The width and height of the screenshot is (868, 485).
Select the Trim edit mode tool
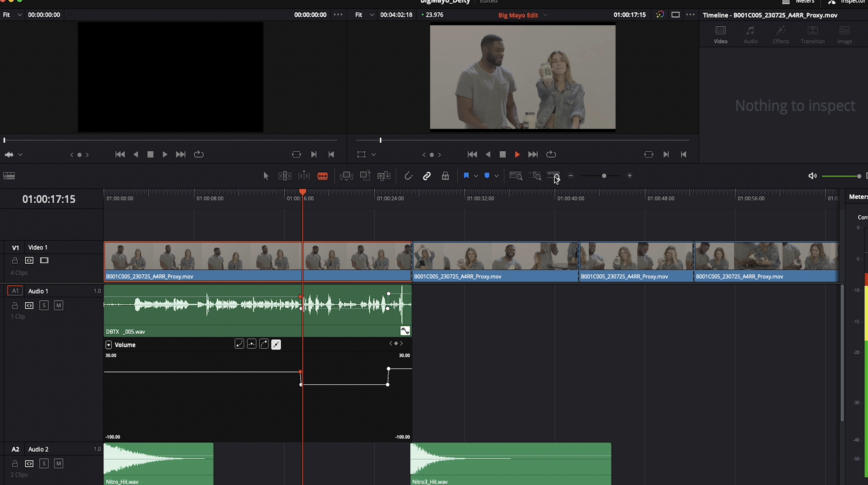(x=284, y=176)
